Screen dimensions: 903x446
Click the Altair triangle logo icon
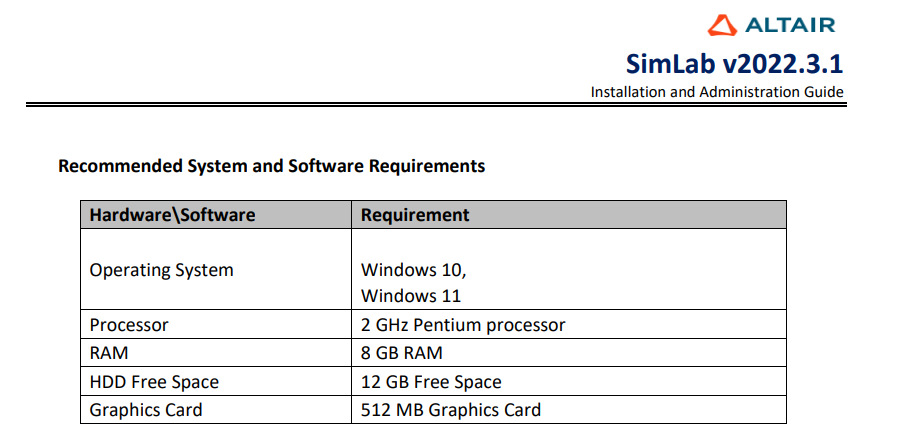722,25
